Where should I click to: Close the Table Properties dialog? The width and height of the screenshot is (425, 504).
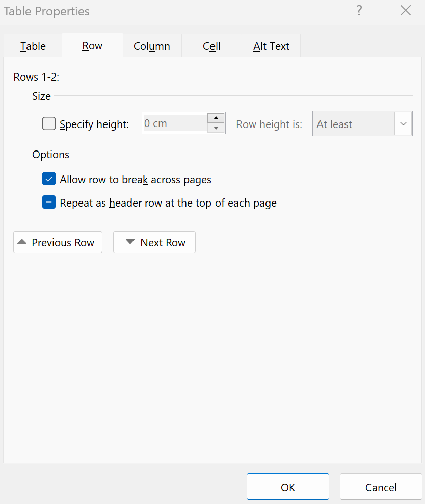click(405, 11)
